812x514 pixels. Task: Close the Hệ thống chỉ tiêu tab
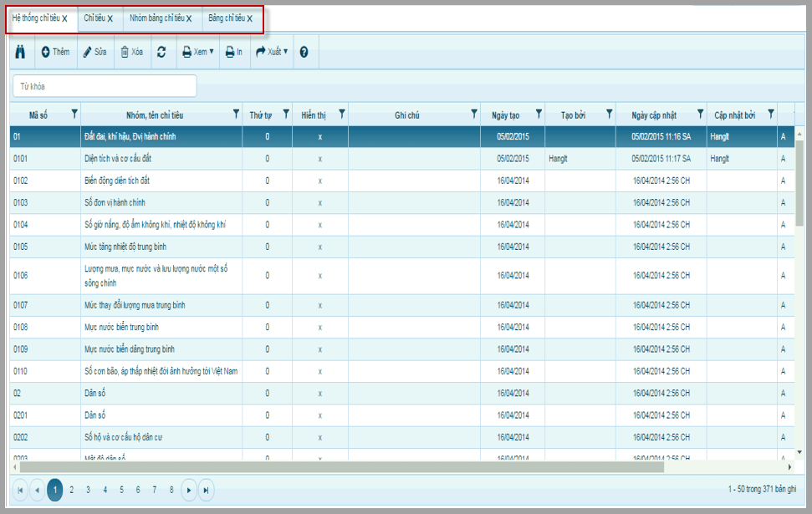coord(64,18)
